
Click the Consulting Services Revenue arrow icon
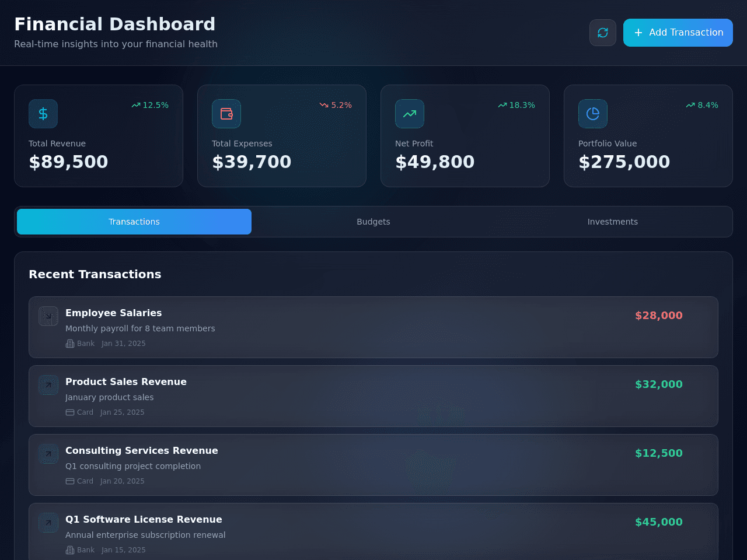[x=48, y=454]
